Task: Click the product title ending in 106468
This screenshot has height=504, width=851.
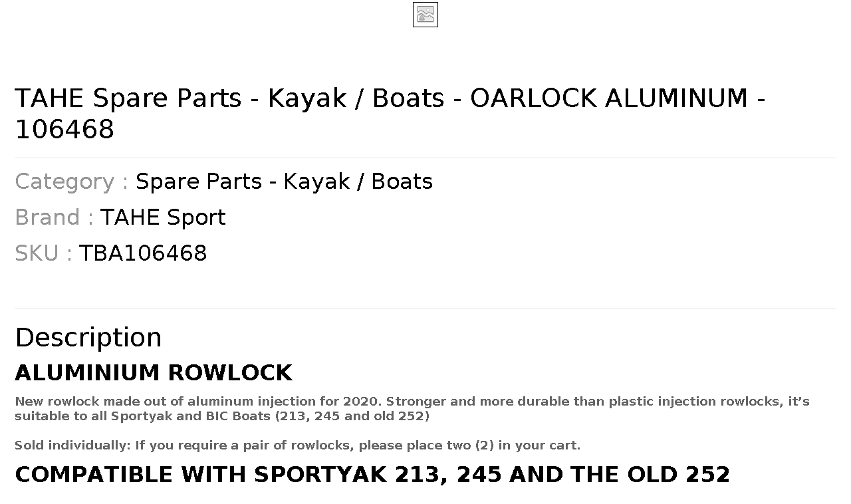Action: (391, 113)
